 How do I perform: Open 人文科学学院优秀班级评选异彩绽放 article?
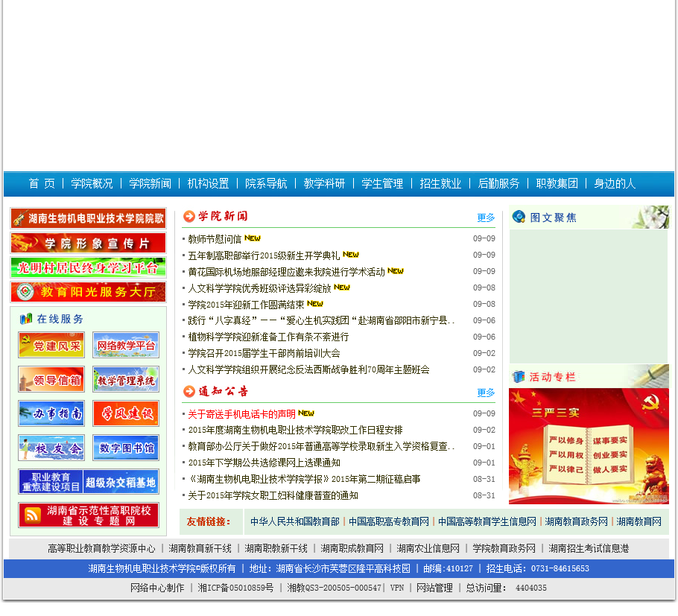(x=259, y=288)
